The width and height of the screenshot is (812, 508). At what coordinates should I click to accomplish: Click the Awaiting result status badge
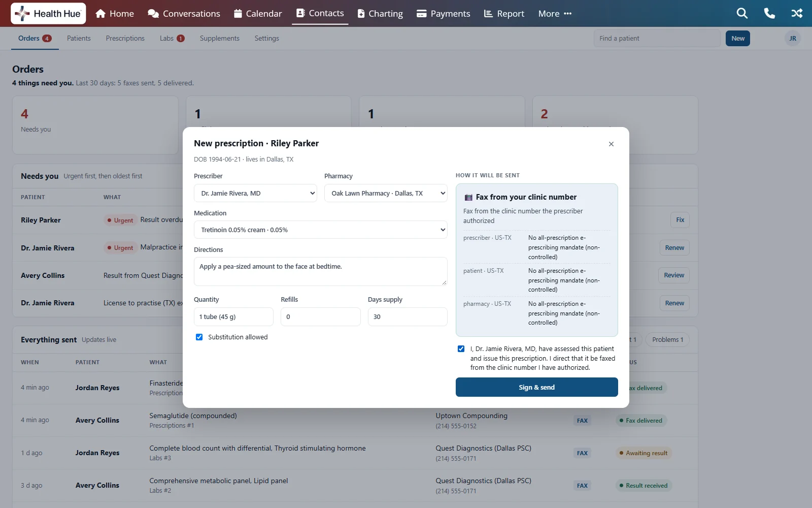(x=644, y=453)
